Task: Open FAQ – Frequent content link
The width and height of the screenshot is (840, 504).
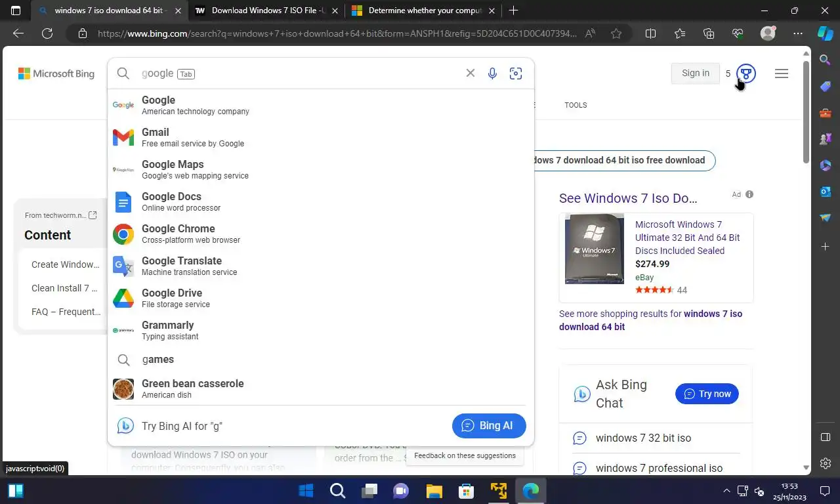Action: 66,312
